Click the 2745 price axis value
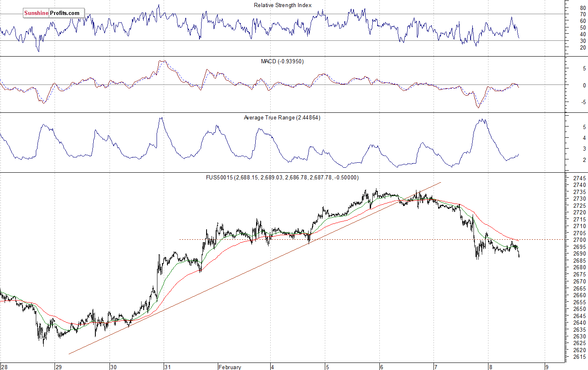The width and height of the screenshot is (588, 370). click(x=580, y=178)
